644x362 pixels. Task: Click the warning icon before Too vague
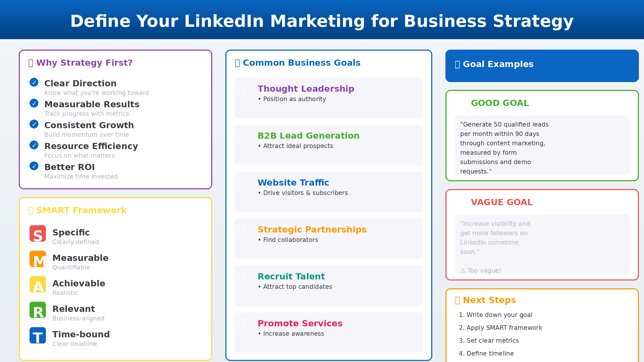[x=463, y=271]
